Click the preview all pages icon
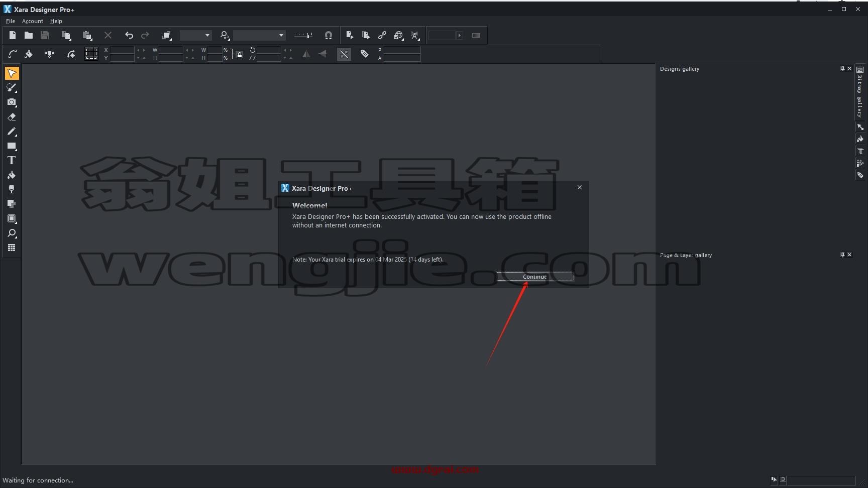Screen dimensions: 868x488 pyautogui.click(x=366, y=35)
